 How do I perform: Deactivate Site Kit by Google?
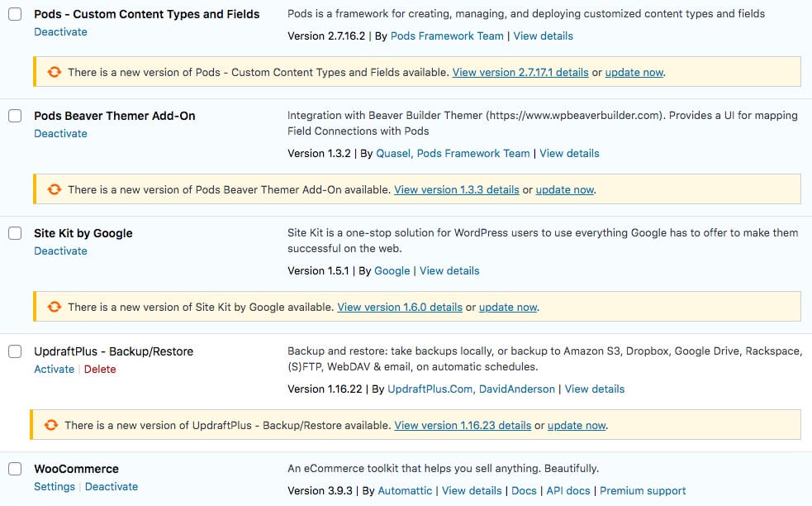[x=60, y=251]
